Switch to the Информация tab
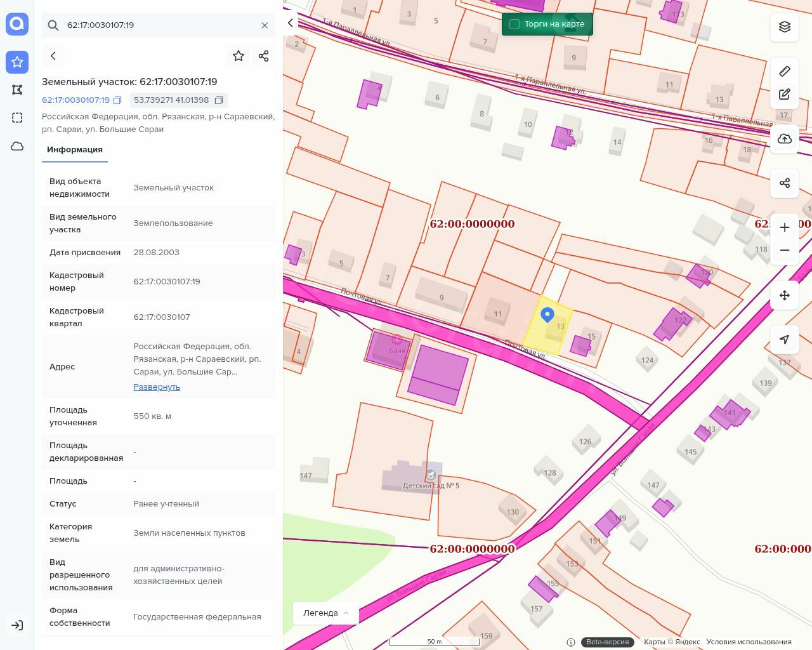 pos(75,150)
